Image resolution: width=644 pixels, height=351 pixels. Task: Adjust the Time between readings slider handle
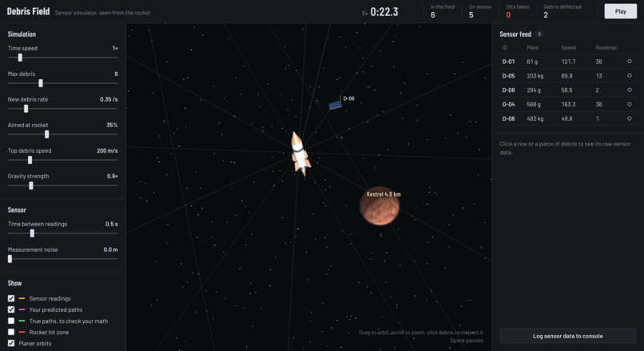click(x=32, y=233)
